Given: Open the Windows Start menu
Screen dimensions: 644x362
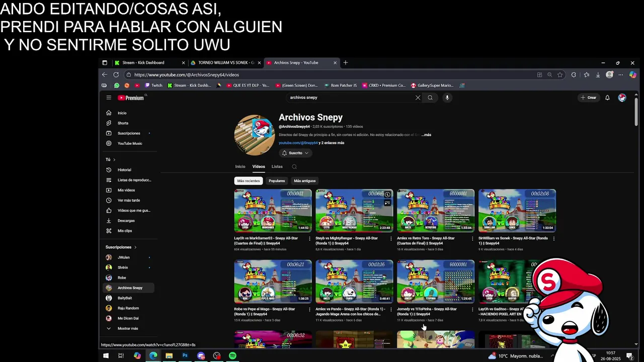Looking at the screenshot, I should [106, 356].
